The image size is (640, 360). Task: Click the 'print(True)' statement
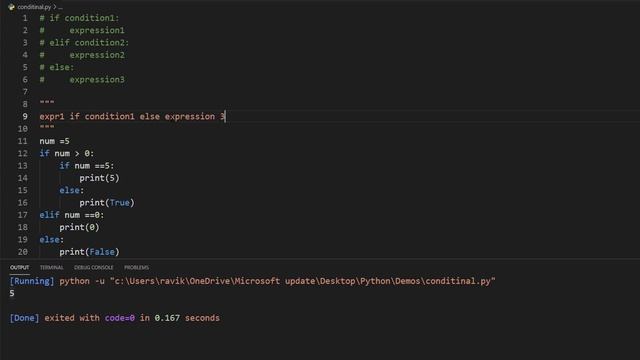pos(107,202)
